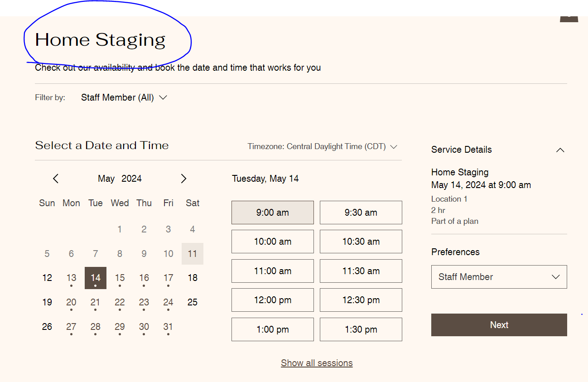Advance calendar to next month
Screen dimensions: 588x382
coord(183,179)
